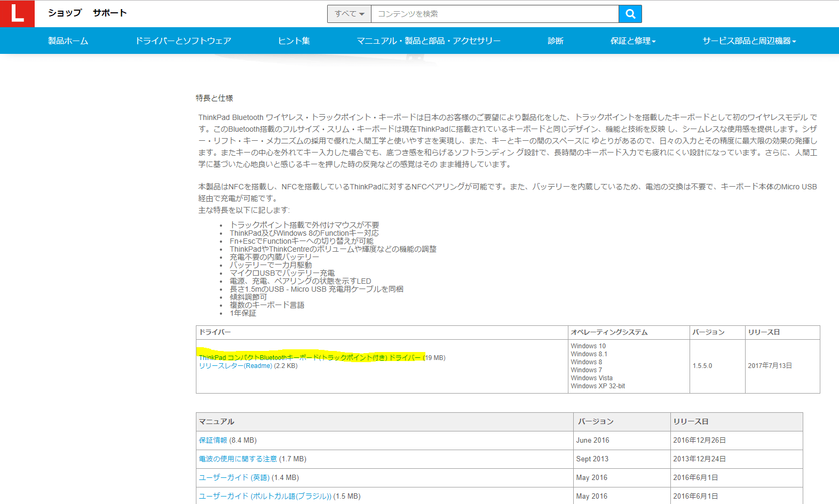Expand the サービス部品と周辺機器 dropdown menu
This screenshot has width=839, height=504.
click(x=749, y=41)
